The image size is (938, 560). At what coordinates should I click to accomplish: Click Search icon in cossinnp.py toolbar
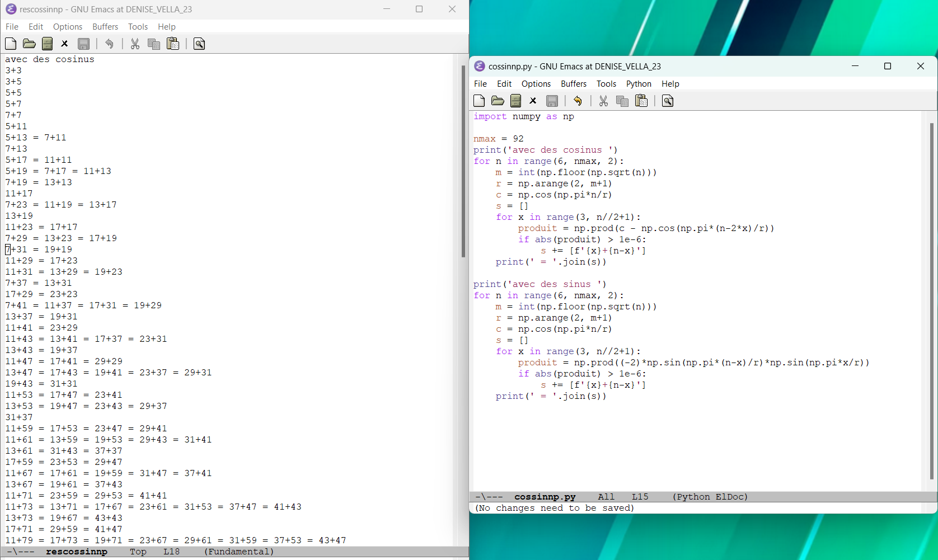pyautogui.click(x=667, y=101)
